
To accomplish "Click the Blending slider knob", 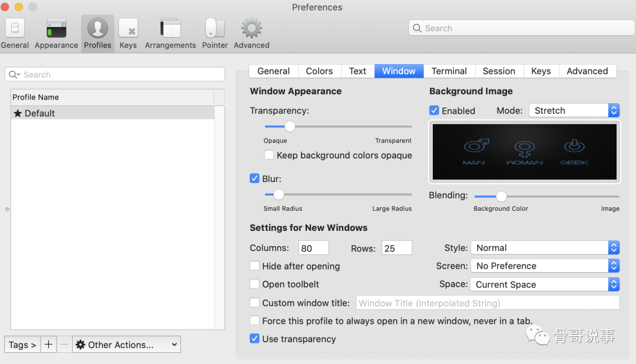I will [x=501, y=196].
